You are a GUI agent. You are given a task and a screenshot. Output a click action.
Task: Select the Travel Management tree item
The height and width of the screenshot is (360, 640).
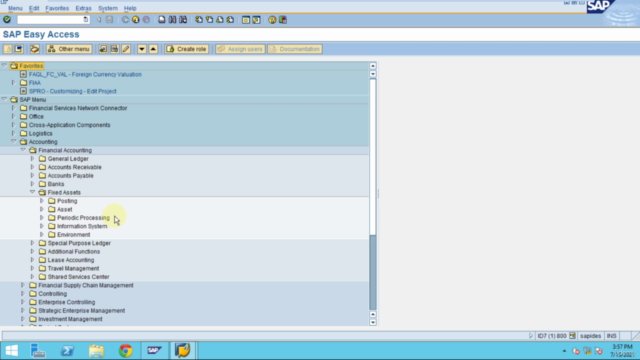[73, 268]
